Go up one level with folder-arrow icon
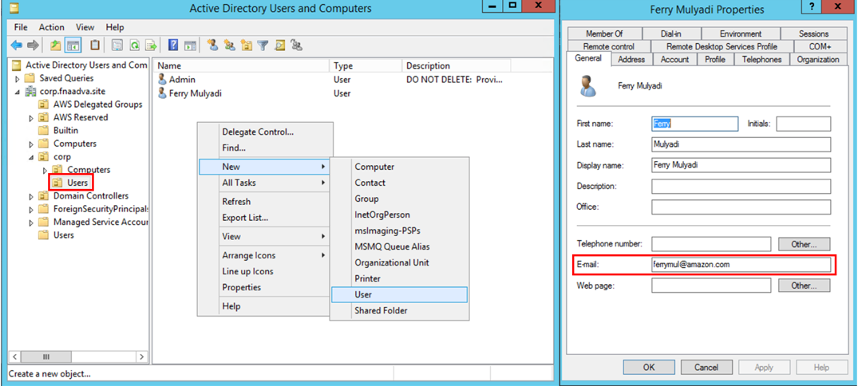The height and width of the screenshot is (387, 858). (x=55, y=45)
